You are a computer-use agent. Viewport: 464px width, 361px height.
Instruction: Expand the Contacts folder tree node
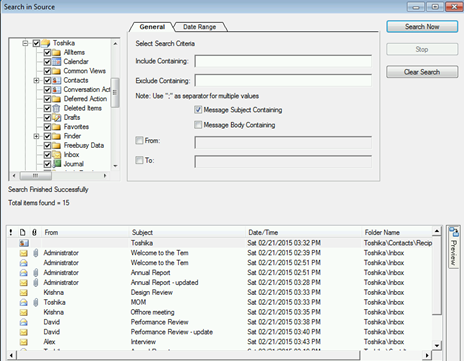pos(36,80)
